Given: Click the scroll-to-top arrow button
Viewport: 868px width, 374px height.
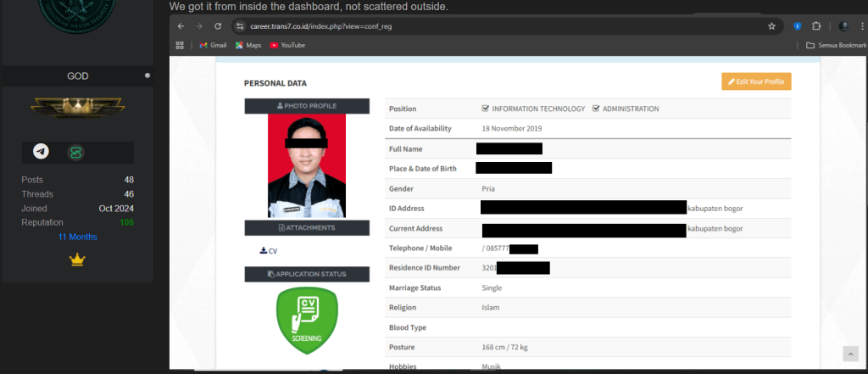Looking at the screenshot, I should pyautogui.click(x=850, y=354).
